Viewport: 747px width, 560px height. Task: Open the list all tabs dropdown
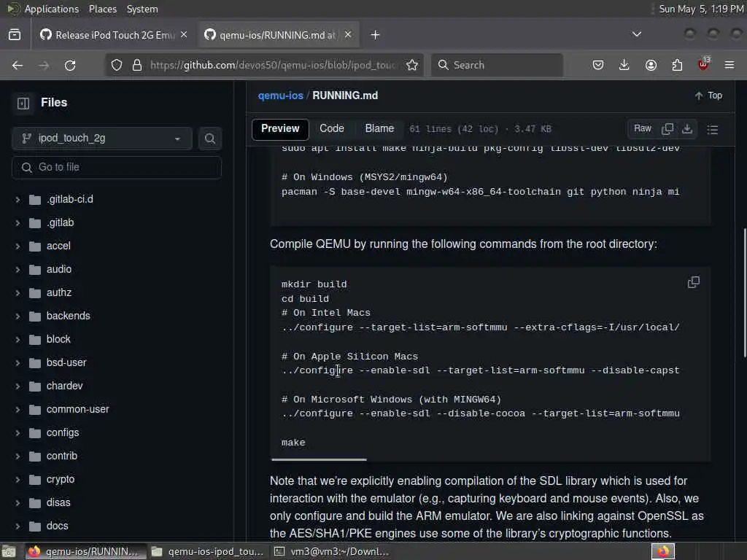pyautogui.click(x=636, y=34)
